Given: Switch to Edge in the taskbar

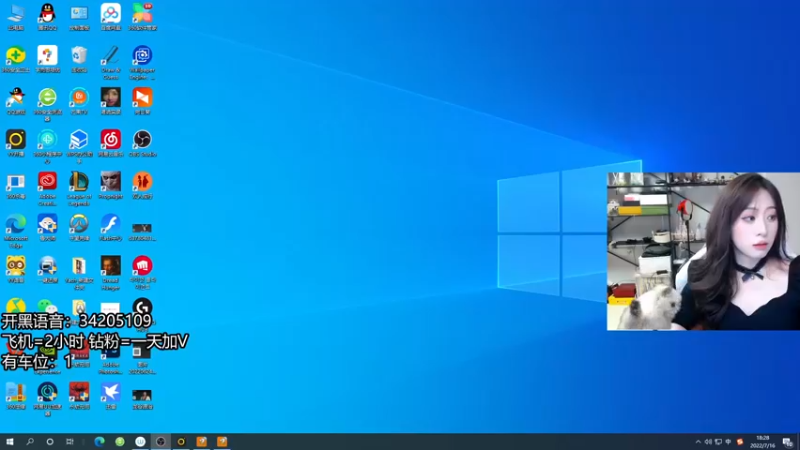Looking at the screenshot, I should click(x=99, y=441).
